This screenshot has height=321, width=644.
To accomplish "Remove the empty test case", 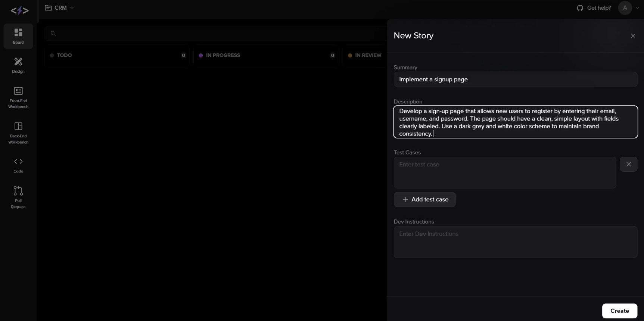I will point(629,164).
